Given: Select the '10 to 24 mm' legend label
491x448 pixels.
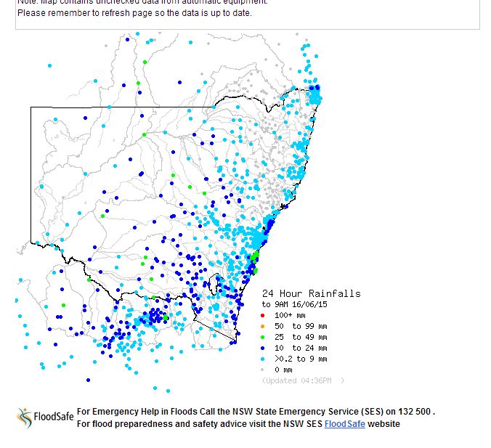Looking at the screenshot, I should tap(301, 348).
